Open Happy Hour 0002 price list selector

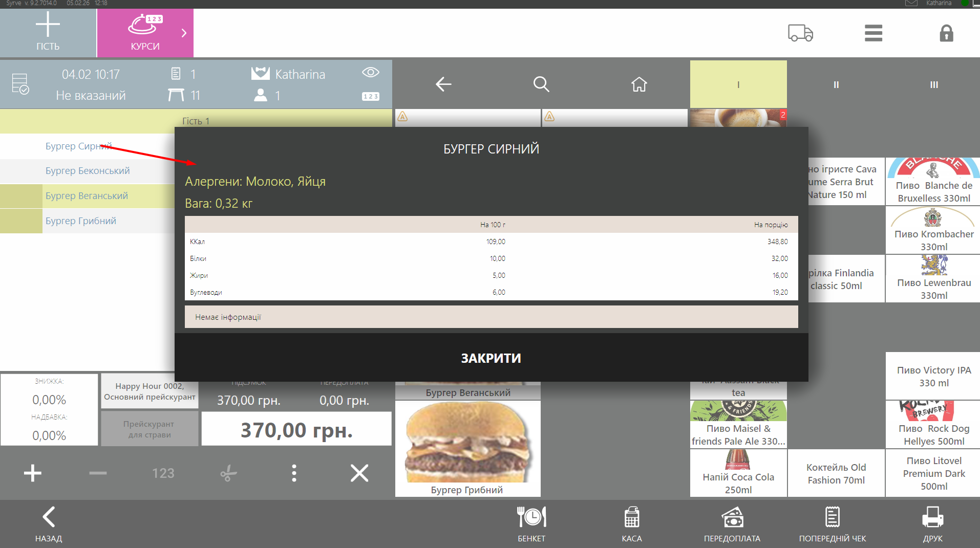pyautogui.click(x=150, y=391)
